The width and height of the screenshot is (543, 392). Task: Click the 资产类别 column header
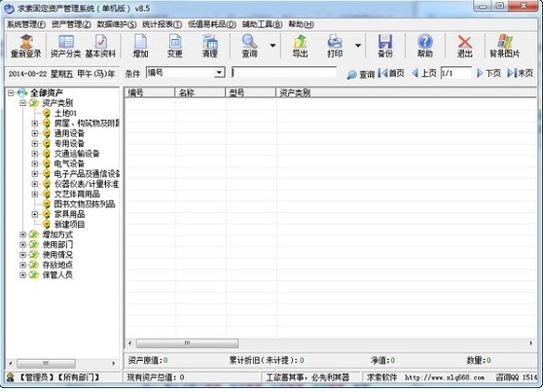point(407,92)
